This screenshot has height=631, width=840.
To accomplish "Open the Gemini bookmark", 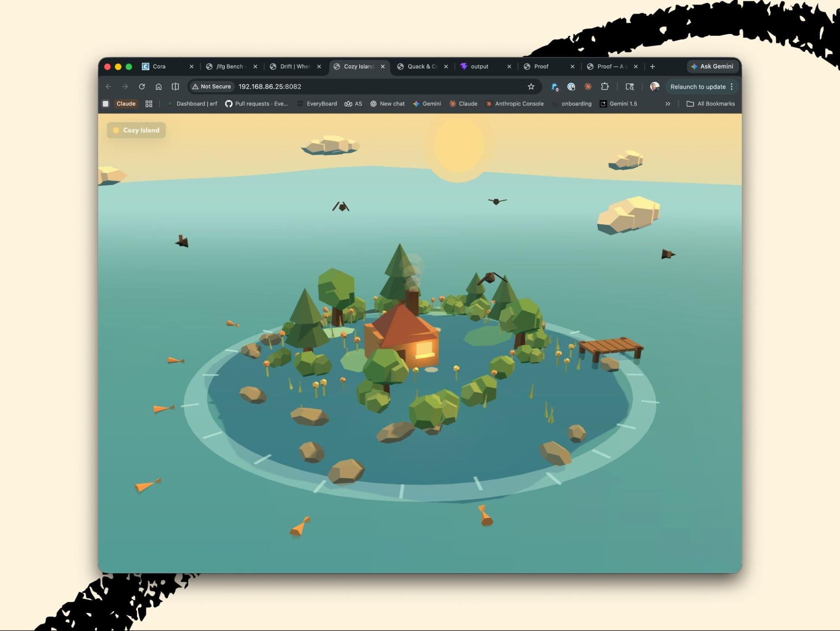I will [427, 104].
